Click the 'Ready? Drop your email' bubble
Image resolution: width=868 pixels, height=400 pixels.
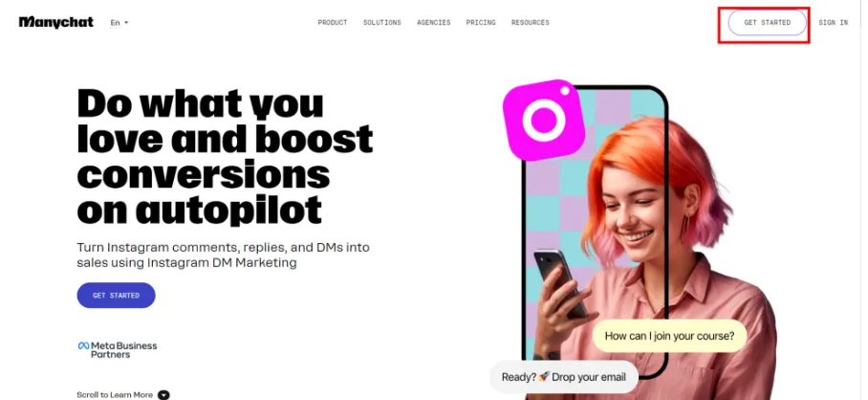click(x=564, y=377)
